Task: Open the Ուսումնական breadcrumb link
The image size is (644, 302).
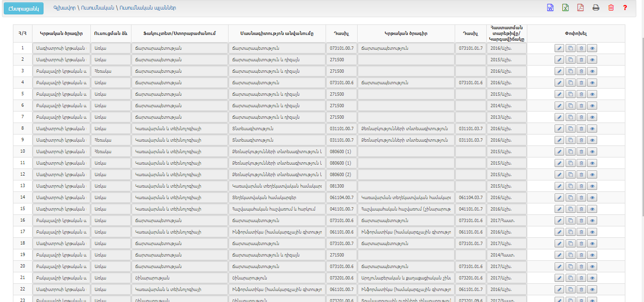Action: (x=97, y=8)
